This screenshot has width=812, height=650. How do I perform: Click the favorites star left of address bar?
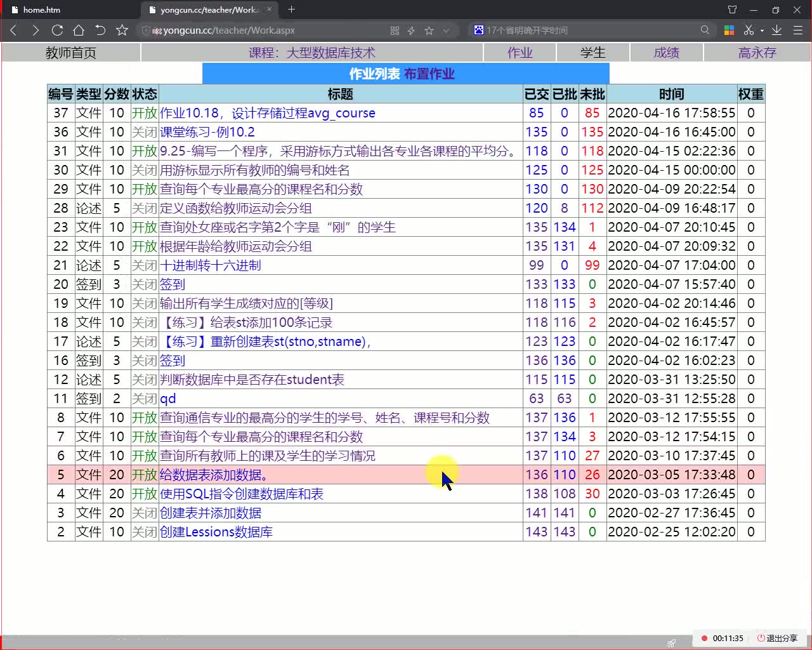[x=122, y=30]
